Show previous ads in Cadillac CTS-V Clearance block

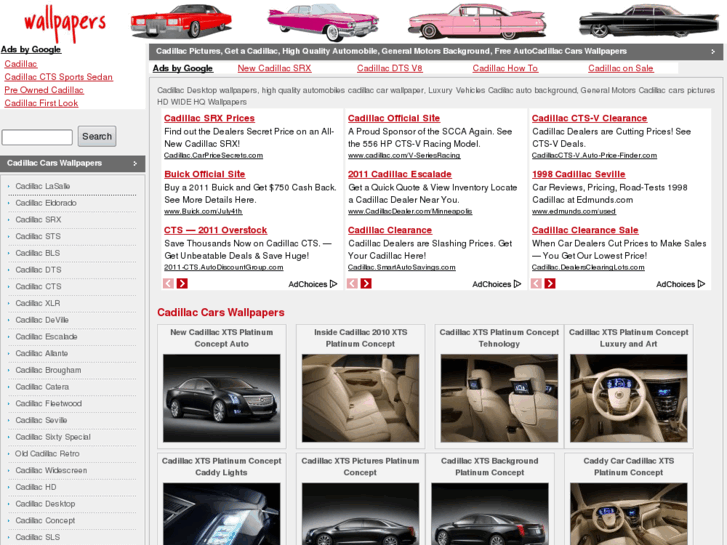[x=536, y=283]
